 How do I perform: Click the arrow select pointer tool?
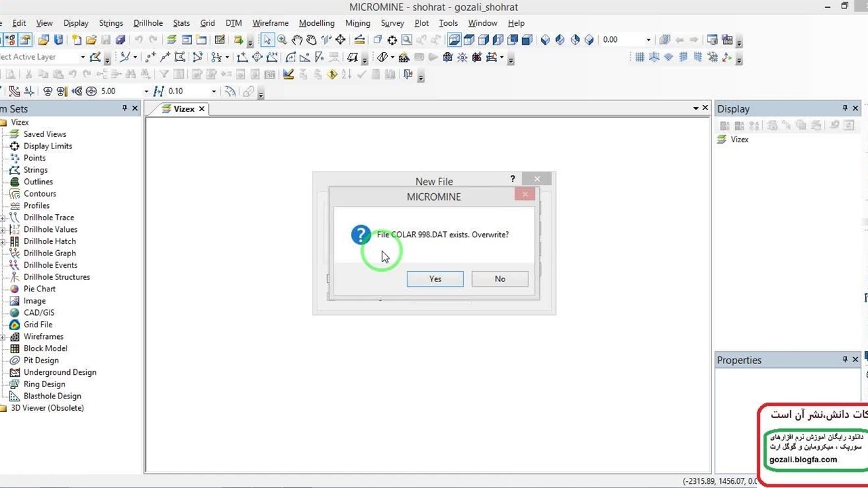pyautogui.click(x=268, y=40)
